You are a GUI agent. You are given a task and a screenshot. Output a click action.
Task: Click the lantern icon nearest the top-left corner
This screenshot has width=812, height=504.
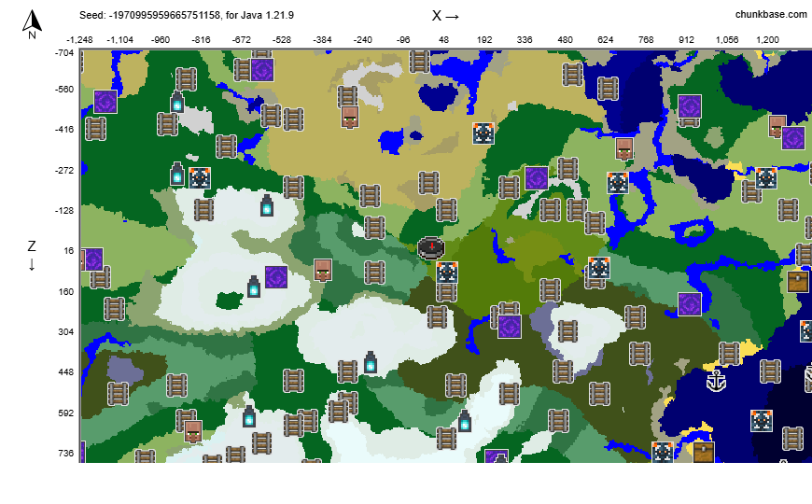pos(177,103)
